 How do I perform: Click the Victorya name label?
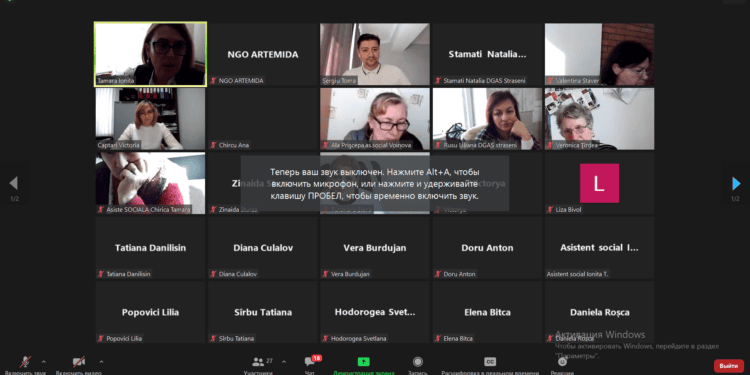(454, 210)
